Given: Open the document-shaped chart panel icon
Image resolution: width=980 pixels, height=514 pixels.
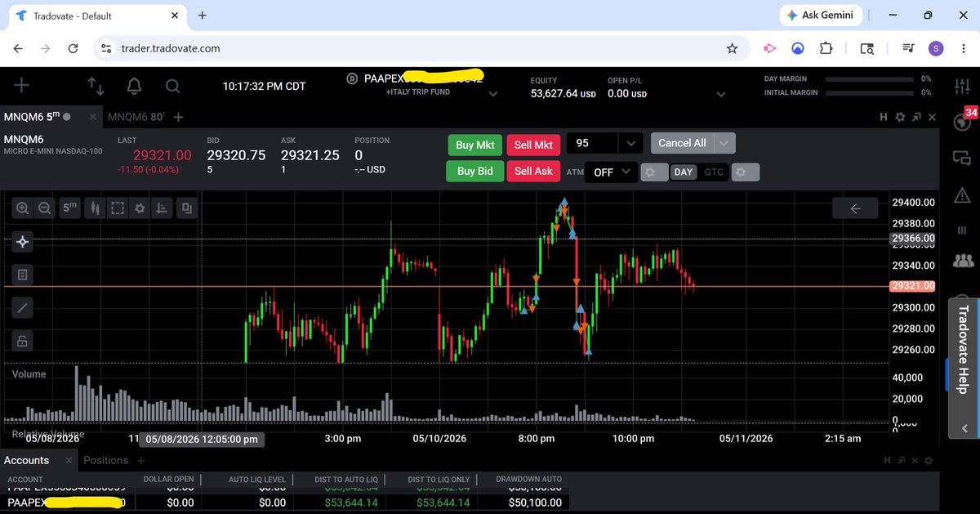Looking at the screenshot, I should point(22,275).
